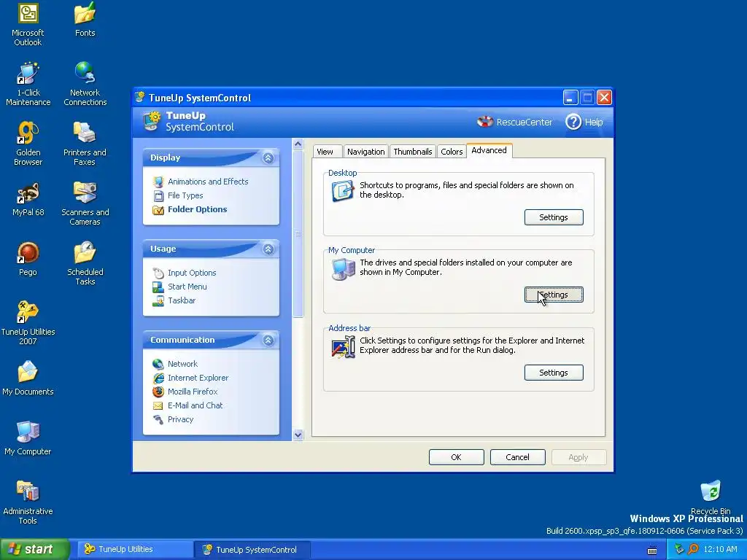This screenshot has height=560, width=747.
Task: Dismiss dialog with Cancel button
Action: coord(517,457)
